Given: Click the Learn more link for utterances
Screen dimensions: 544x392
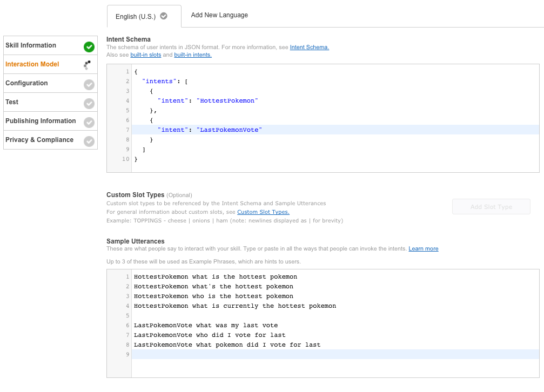Looking at the screenshot, I should tap(424, 249).
